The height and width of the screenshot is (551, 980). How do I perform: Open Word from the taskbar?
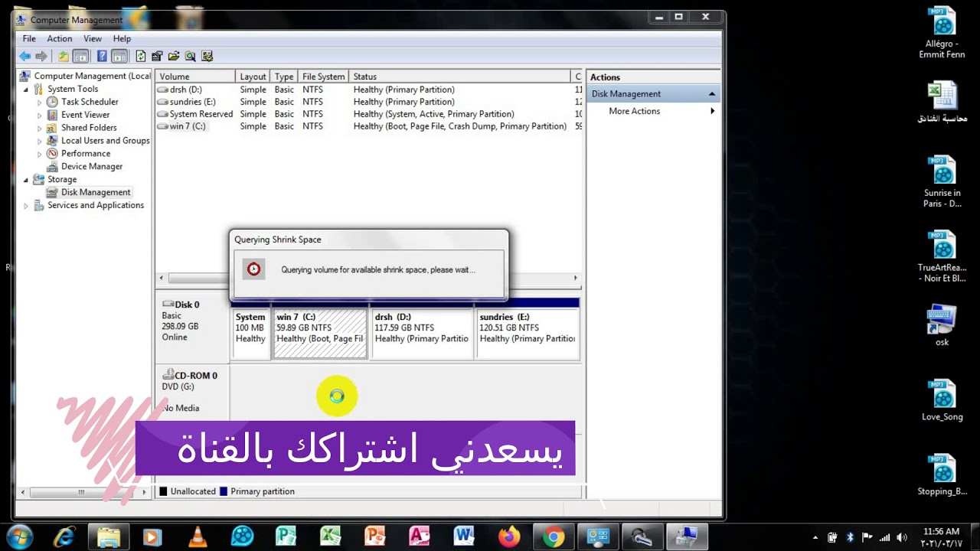point(463,537)
